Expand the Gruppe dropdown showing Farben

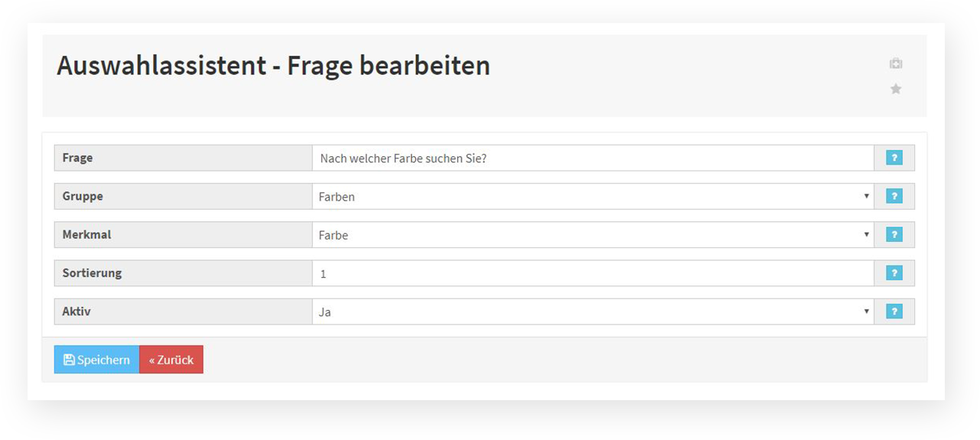[593, 197]
